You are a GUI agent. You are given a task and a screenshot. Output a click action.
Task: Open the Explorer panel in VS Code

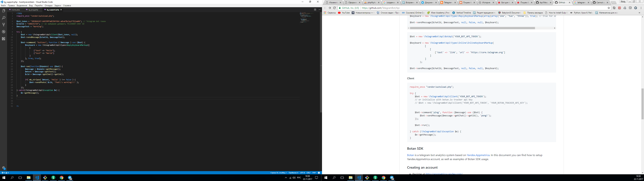4,11
